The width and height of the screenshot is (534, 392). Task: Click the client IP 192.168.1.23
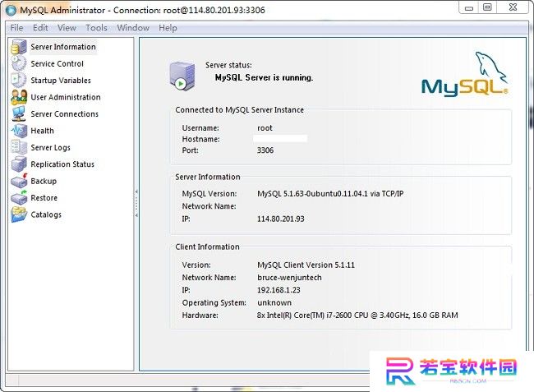(279, 290)
